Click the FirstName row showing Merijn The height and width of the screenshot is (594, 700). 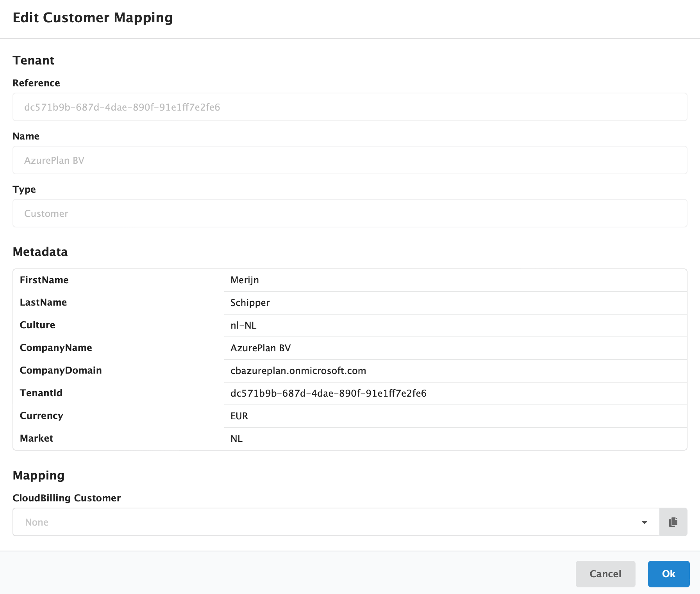point(245,280)
